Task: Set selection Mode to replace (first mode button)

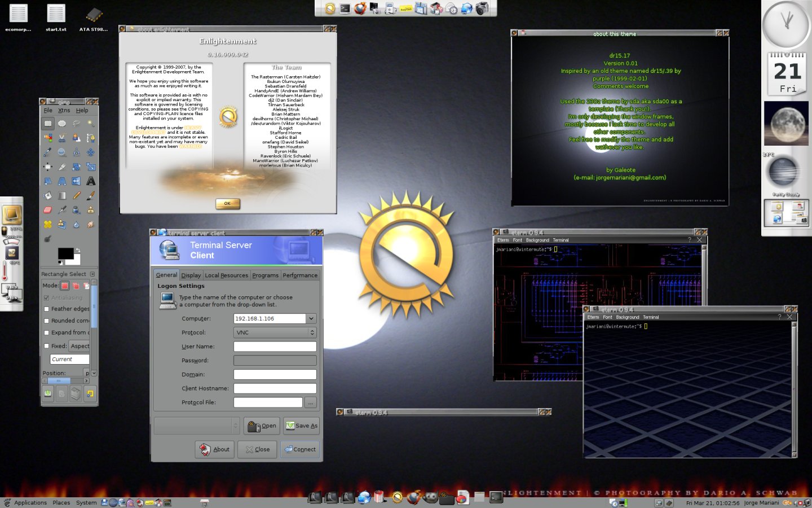Action: (65, 286)
